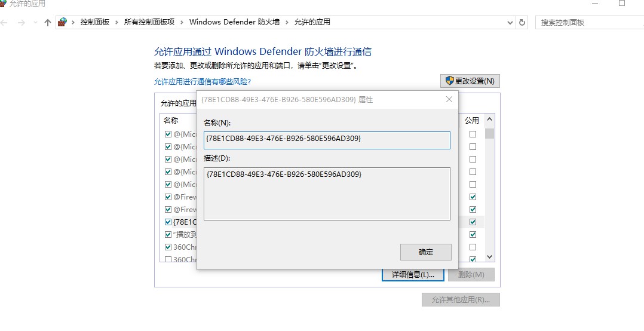644x331 pixels.
Task: Go up one level with the up arrow
Action: (48, 23)
